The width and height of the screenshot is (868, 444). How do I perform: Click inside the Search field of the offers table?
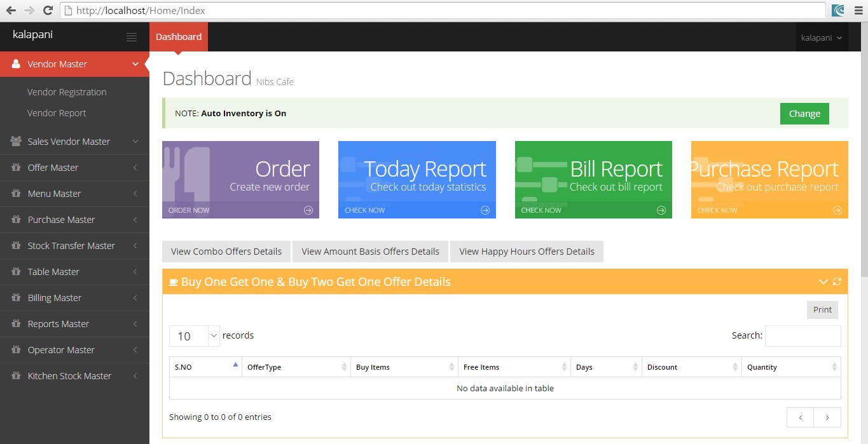tap(803, 335)
